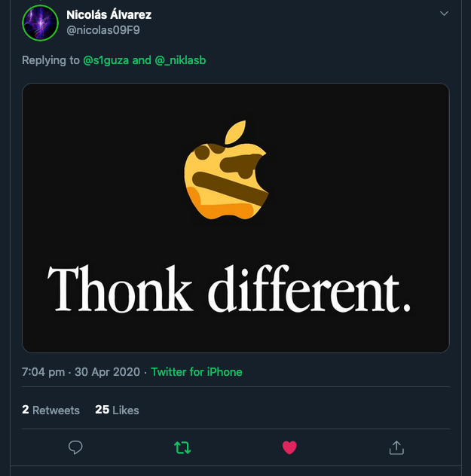Click Nicolás Álvarez's profile avatar
Image resolution: width=471 pixels, height=476 pixels.
41,23
